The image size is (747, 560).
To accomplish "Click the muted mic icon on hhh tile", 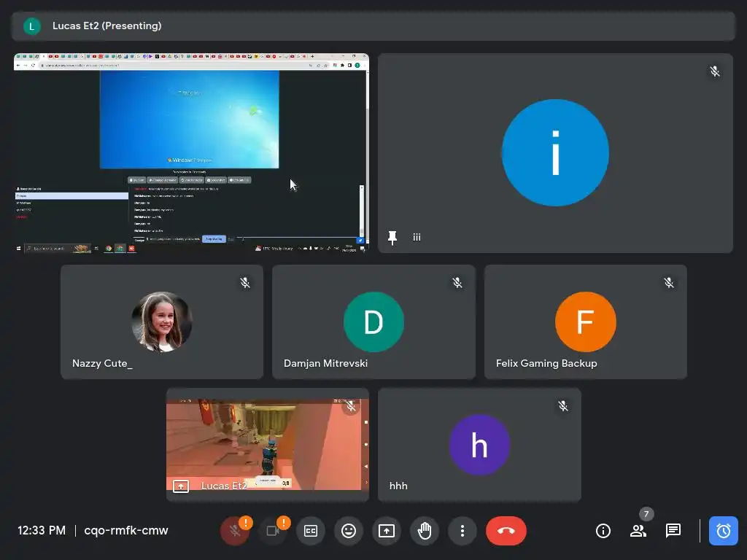I will (563, 405).
